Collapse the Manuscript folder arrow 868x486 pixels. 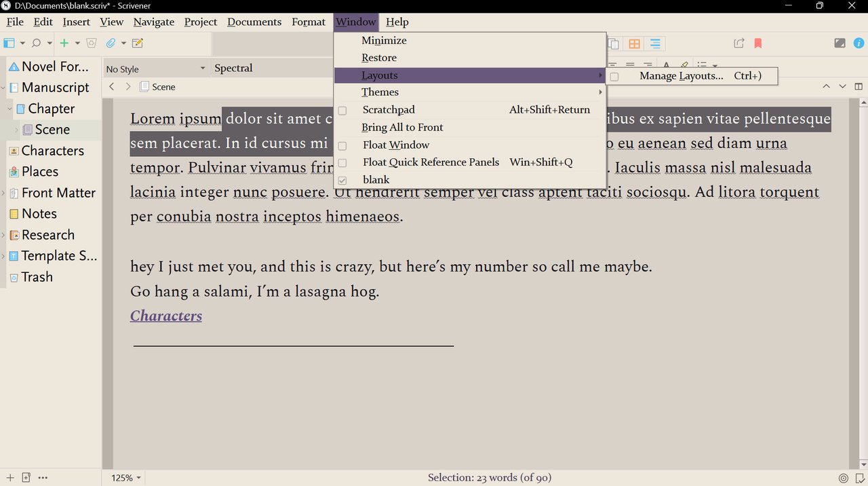(x=4, y=88)
